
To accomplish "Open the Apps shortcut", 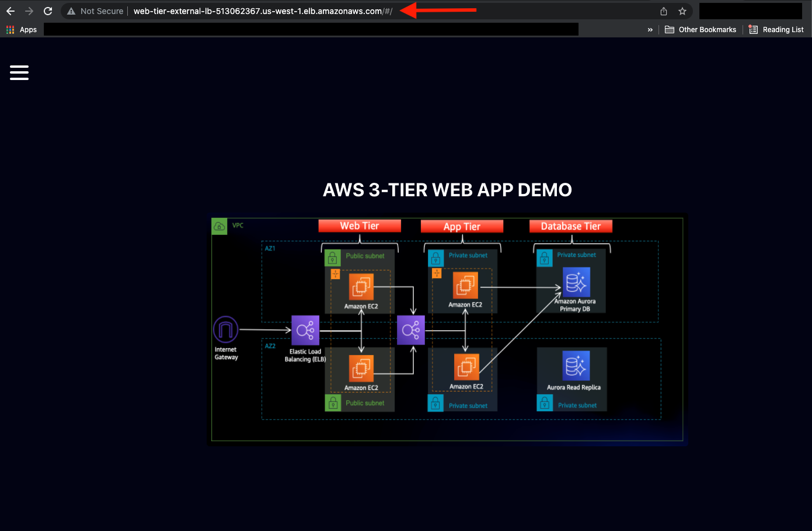I will pos(22,29).
